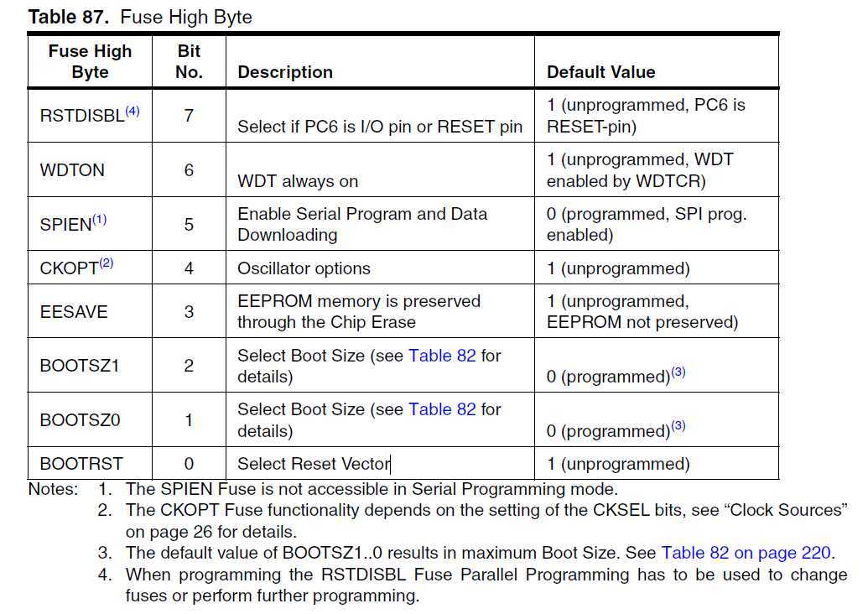Open Table 82 link in BOOTSZ1 row
This screenshot has width=868, height=614.
[x=442, y=356]
